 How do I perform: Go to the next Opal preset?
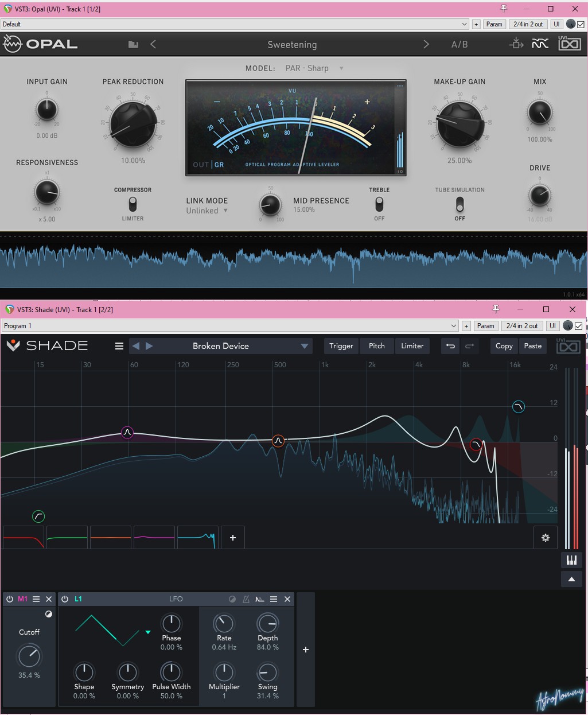coord(426,44)
